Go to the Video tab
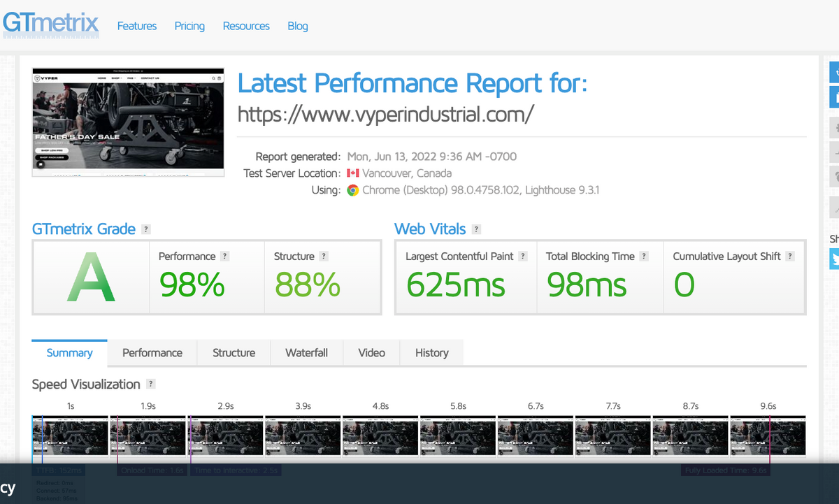This screenshot has height=504, width=839. 371,353
